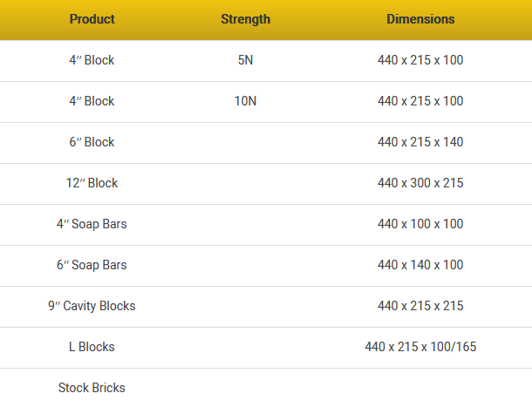
Task: Click the 4″ Soap Bars row label
Action: click(92, 224)
